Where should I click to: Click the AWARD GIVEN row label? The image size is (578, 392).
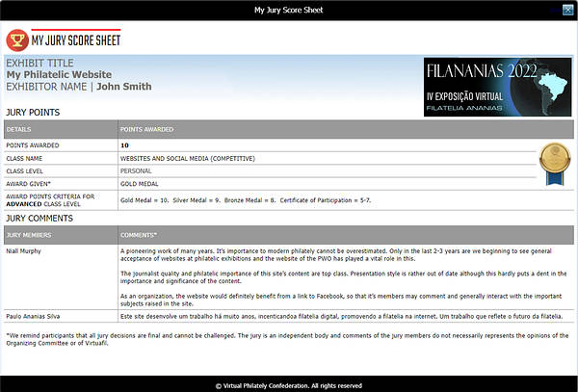[28, 184]
